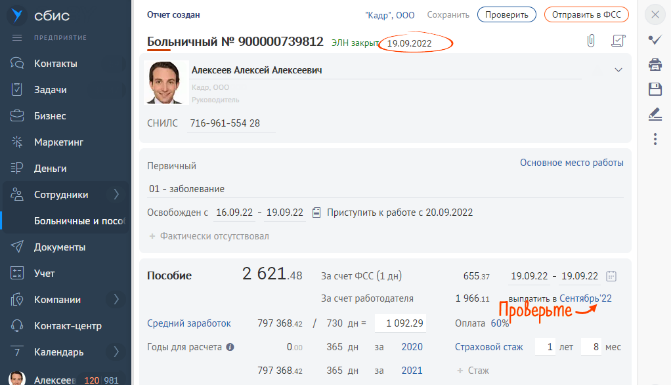
Task: Click the average daily earnings field 1 092.29
Action: [400, 323]
